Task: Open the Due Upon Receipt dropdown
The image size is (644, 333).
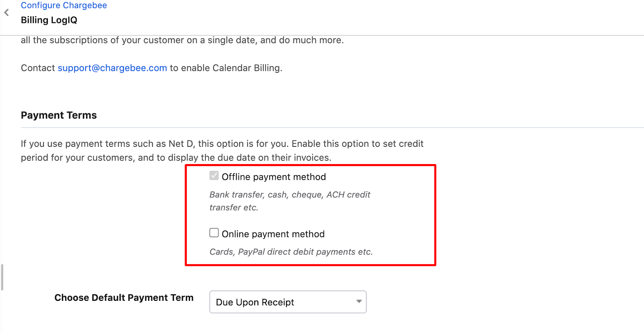Action: pos(288,302)
